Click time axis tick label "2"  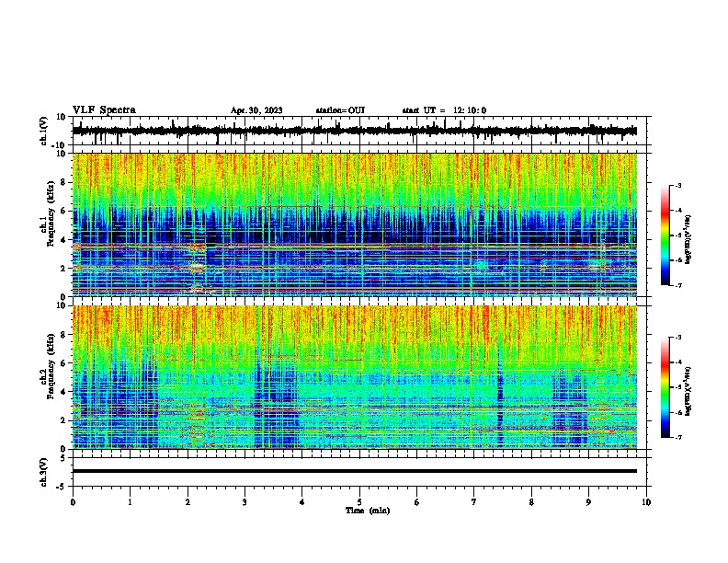(188, 502)
